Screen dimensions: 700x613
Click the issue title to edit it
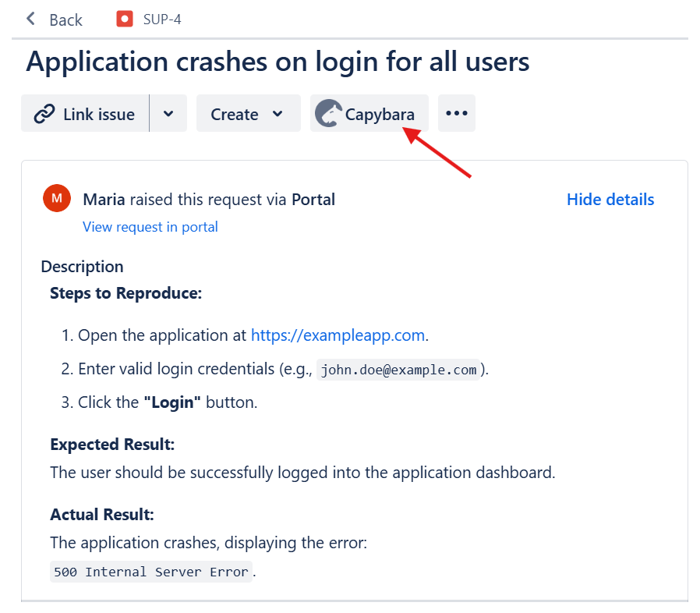pyautogui.click(x=278, y=62)
